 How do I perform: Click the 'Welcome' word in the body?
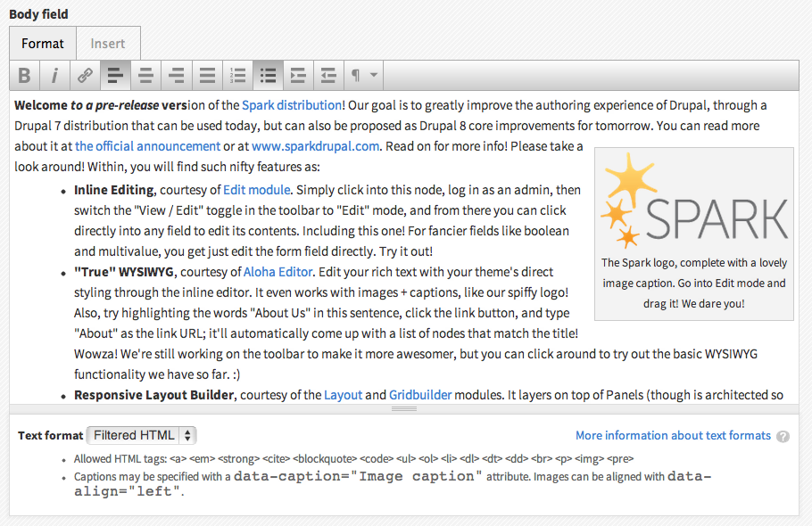pyautogui.click(x=41, y=105)
